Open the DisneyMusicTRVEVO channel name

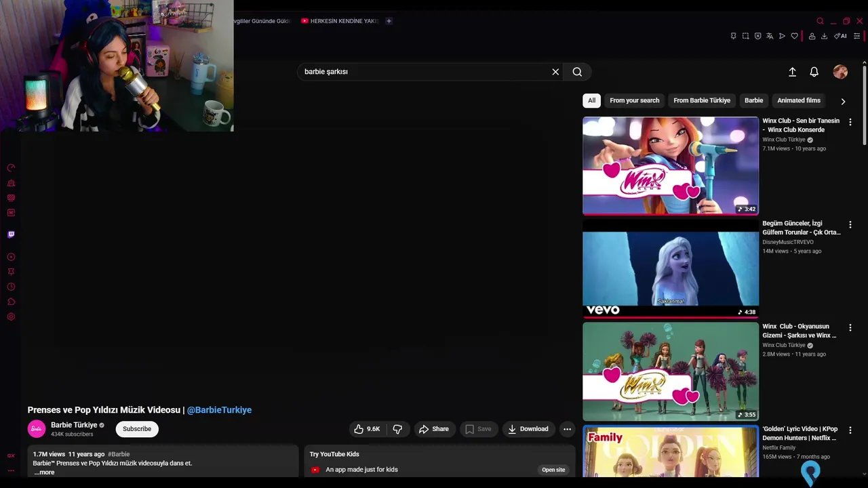(x=787, y=242)
